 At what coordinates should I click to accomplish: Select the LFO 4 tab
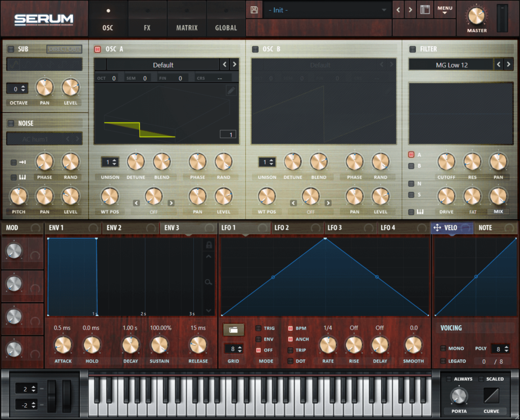coord(403,228)
